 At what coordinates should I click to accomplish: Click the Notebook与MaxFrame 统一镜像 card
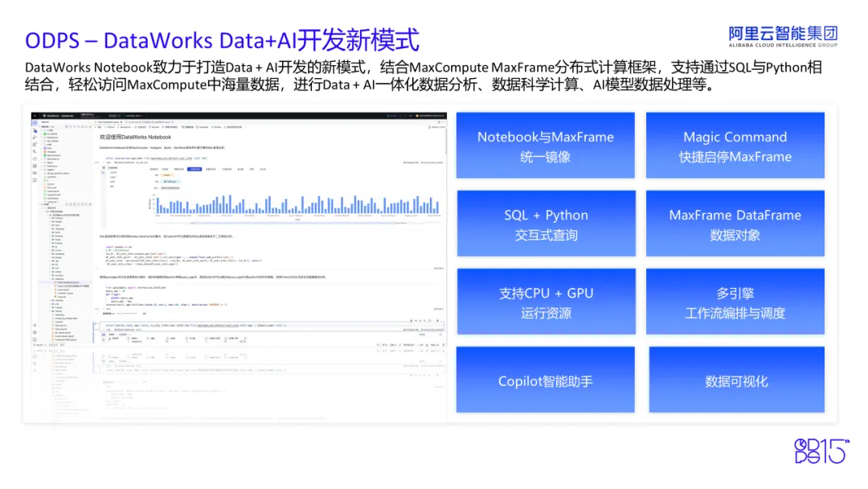pos(545,145)
